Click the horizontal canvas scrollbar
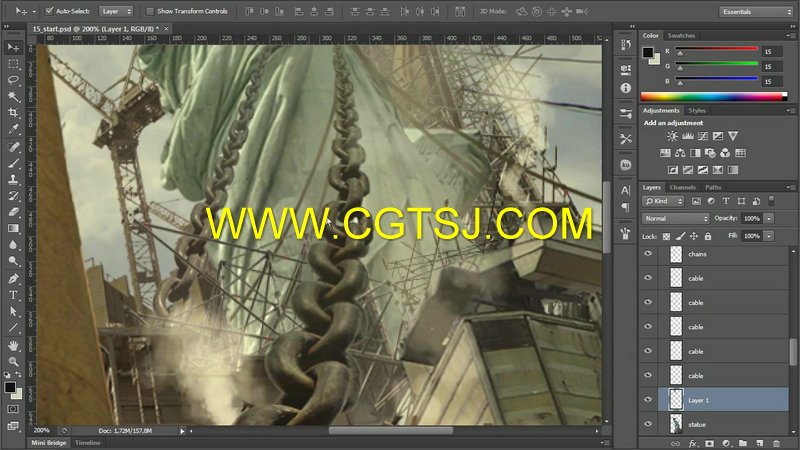 pyautogui.click(x=390, y=431)
